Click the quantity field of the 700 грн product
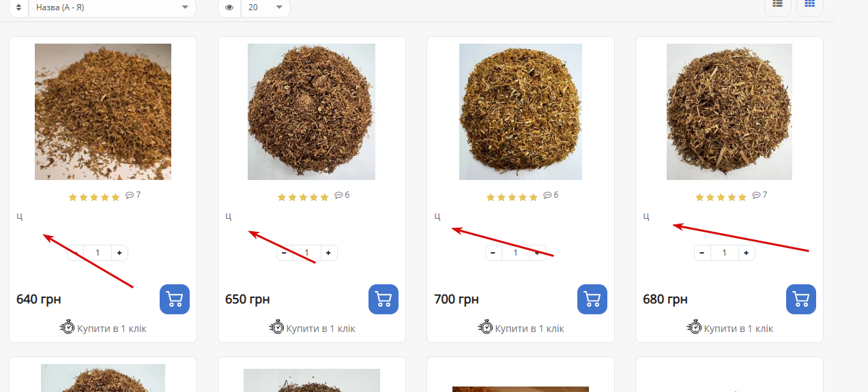 pyautogui.click(x=515, y=253)
